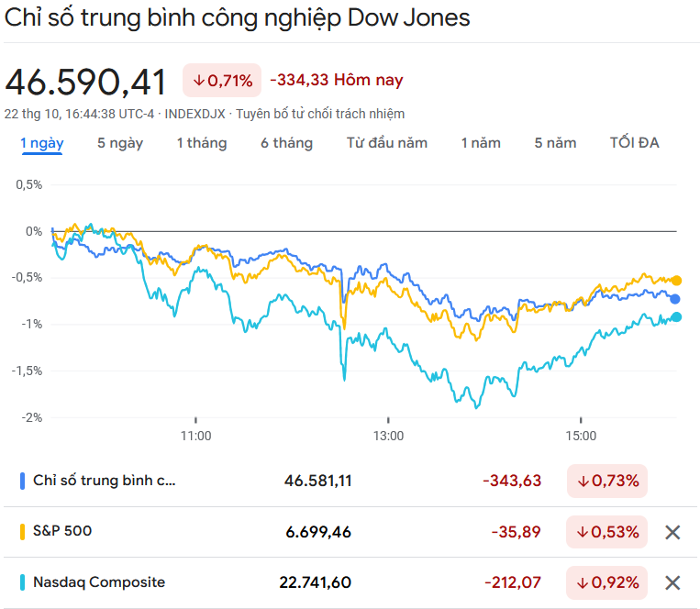700x609 pixels.
Task: Click the yellow S&P 500 legend marker
Action: click(x=22, y=531)
